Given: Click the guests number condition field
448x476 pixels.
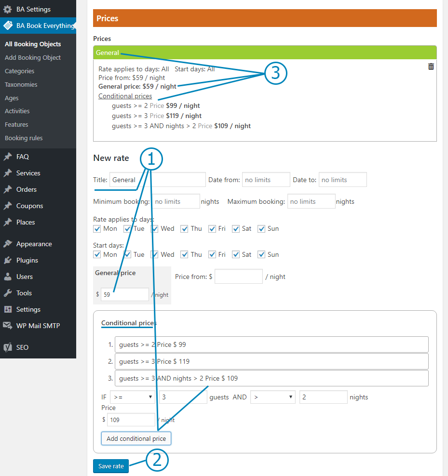Looking at the screenshot, I should (183, 397).
